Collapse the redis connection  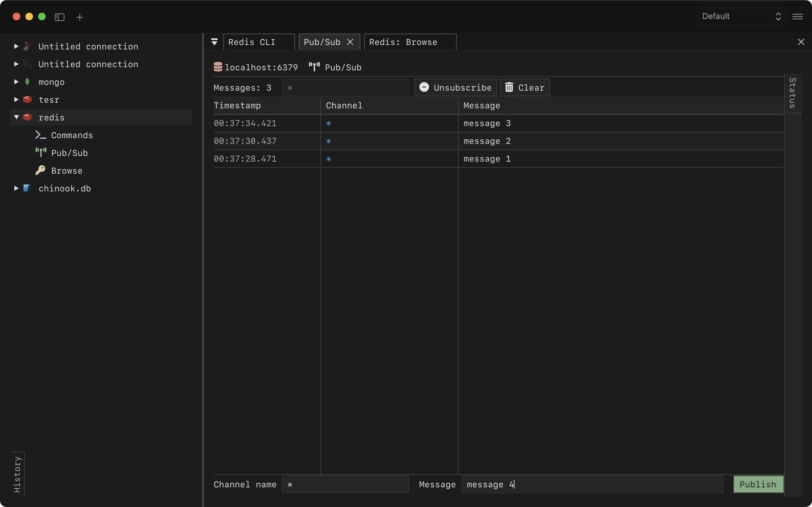(16, 117)
